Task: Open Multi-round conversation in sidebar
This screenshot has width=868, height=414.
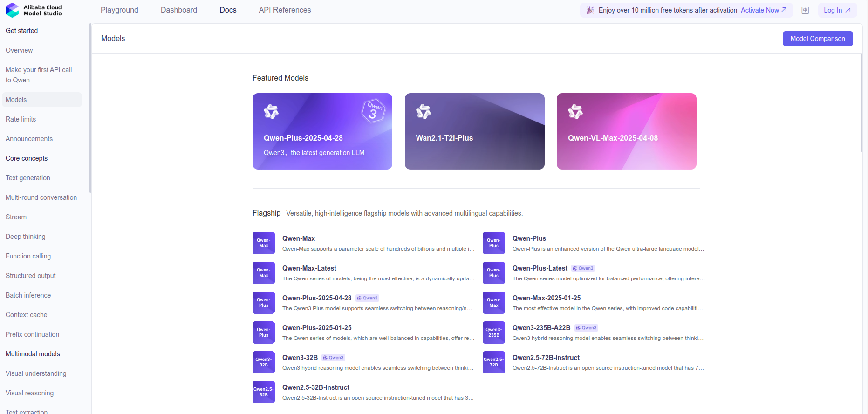Action: coord(42,197)
